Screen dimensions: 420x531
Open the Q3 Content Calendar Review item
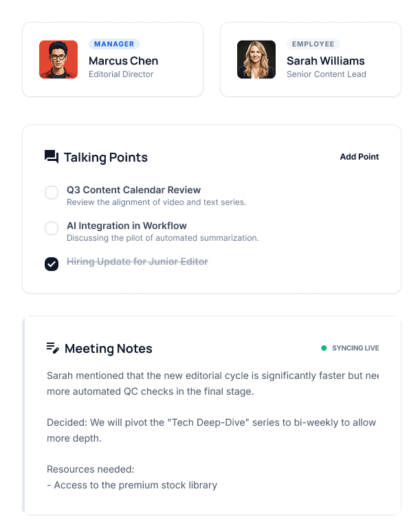(134, 190)
